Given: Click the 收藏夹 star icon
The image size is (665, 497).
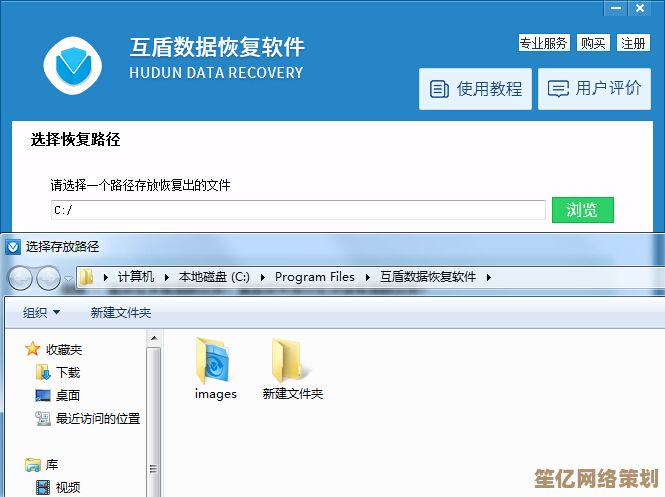Looking at the screenshot, I should click(x=33, y=349).
